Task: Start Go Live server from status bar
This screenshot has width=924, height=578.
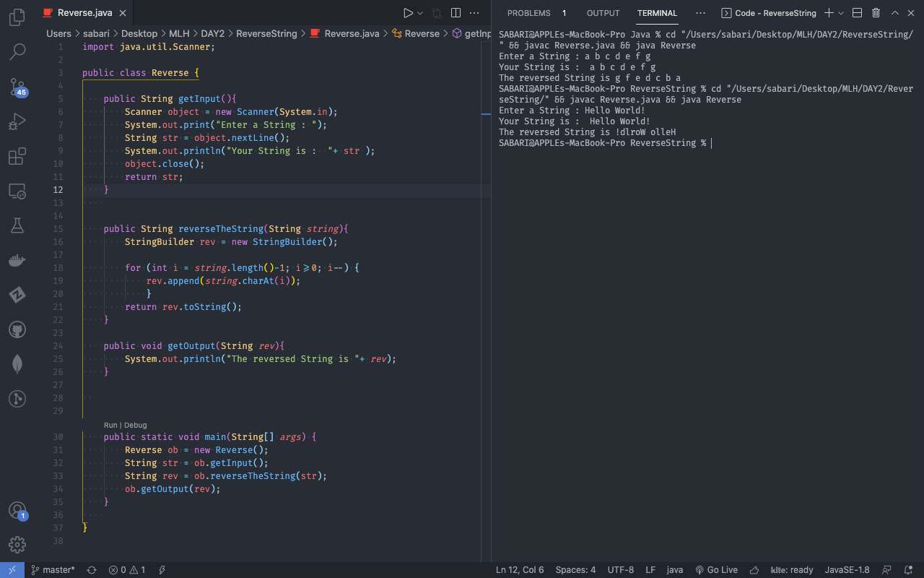Action: pos(717,569)
